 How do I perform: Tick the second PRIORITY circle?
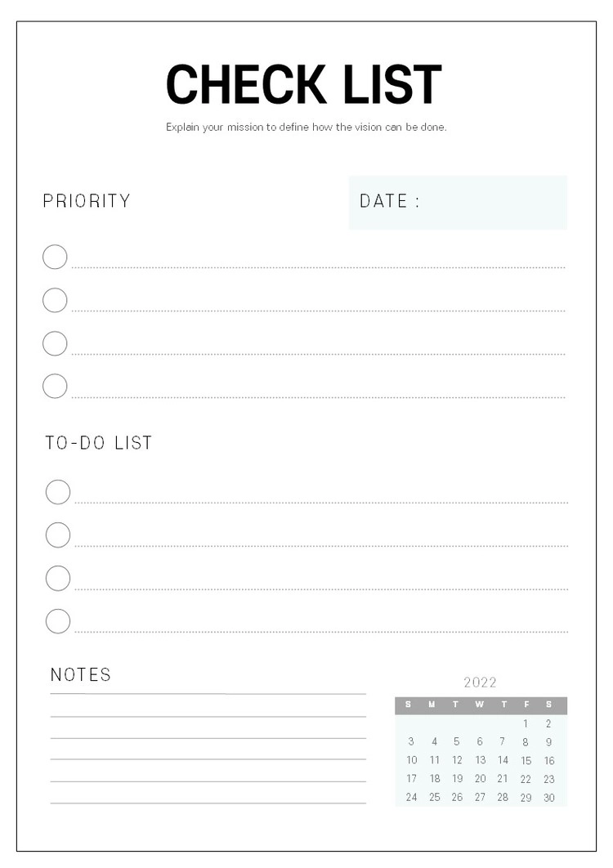click(x=55, y=301)
